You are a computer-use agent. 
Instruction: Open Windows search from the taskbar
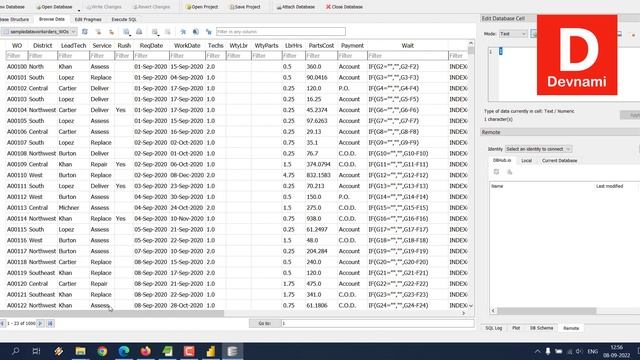[x=16, y=351]
